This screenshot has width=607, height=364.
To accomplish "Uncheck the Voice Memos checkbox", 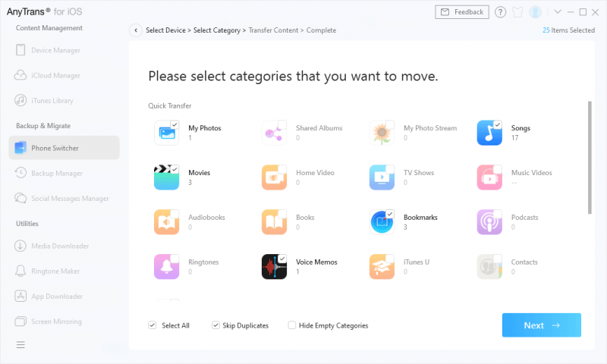I will coord(282,259).
